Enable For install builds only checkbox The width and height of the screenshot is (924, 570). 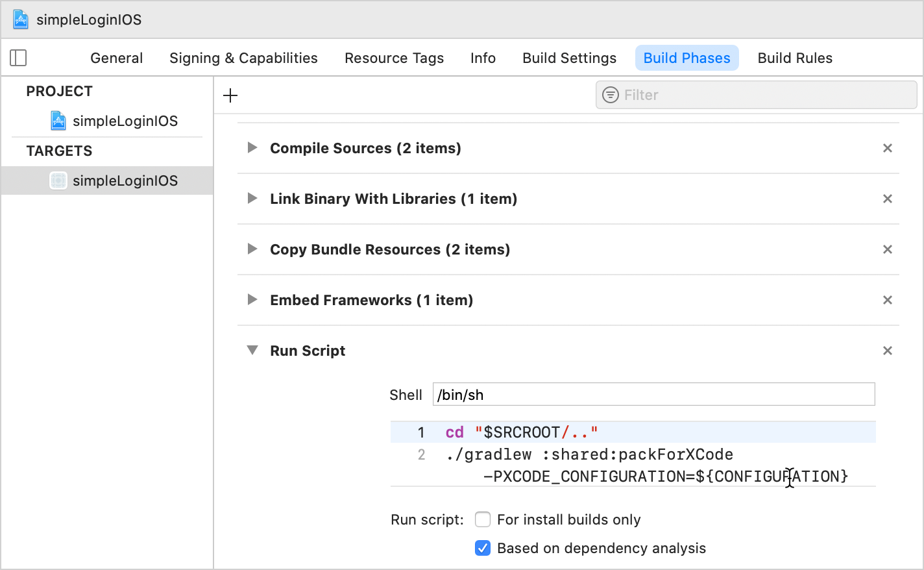pos(483,519)
